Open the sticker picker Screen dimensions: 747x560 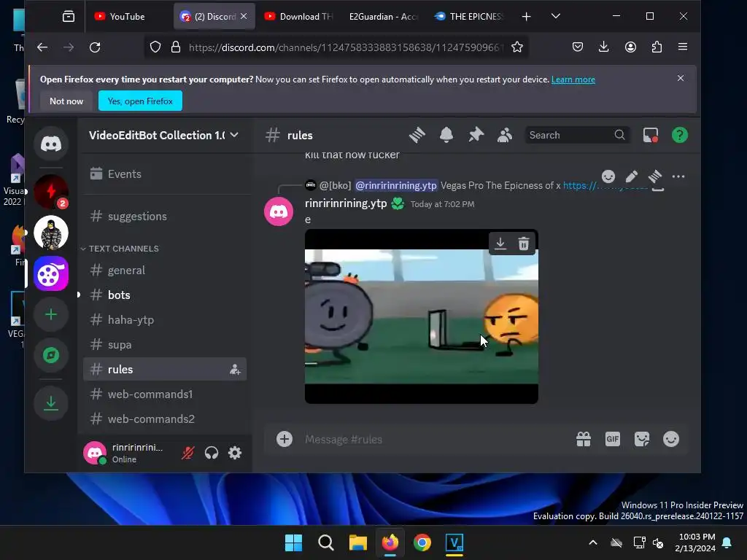[x=642, y=439]
